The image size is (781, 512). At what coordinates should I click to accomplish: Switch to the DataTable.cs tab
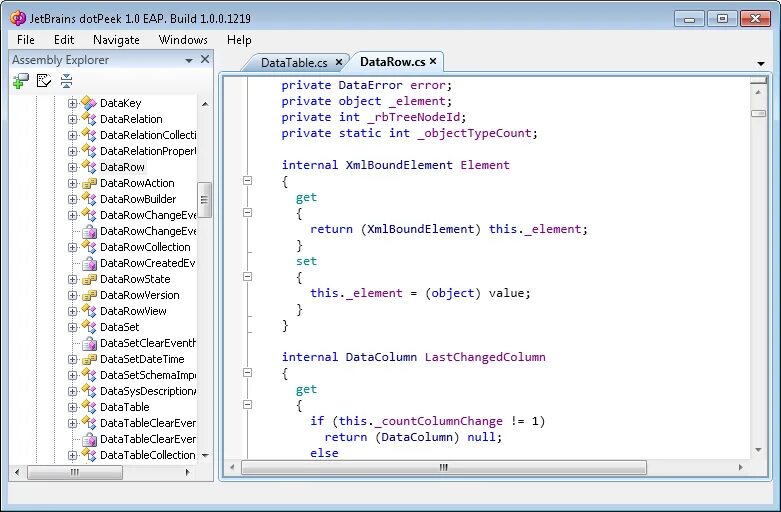click(x=294, y=63)
